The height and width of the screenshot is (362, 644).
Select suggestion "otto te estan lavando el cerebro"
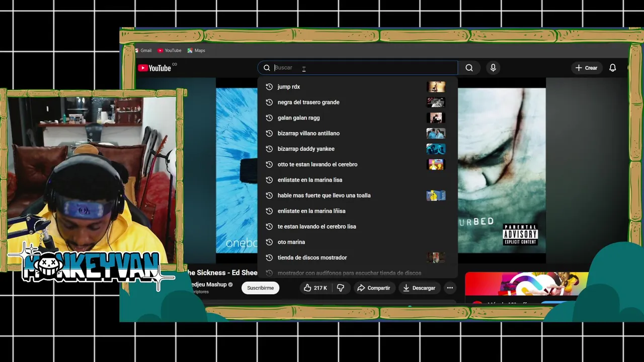(357, 164)
